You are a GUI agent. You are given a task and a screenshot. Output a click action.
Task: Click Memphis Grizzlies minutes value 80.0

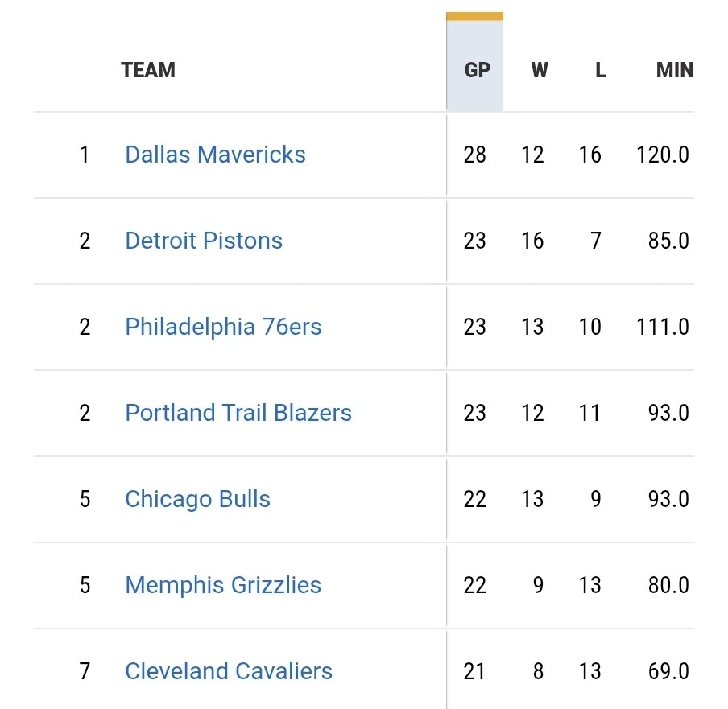point(668,585)
